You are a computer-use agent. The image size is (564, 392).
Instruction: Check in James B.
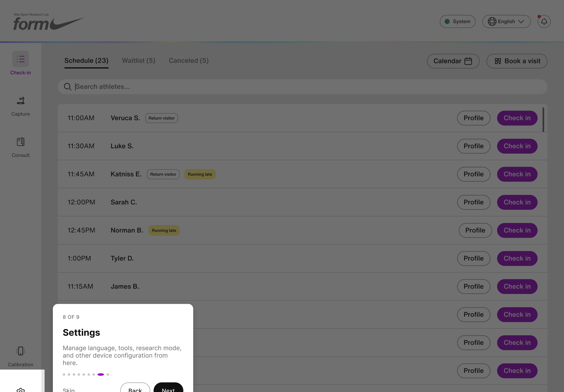(517, 287)
